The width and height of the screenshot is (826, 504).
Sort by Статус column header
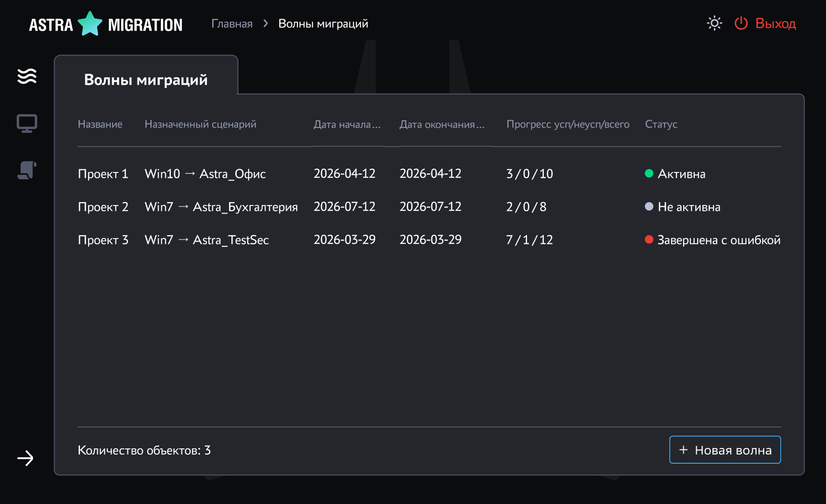click(661, 125)
